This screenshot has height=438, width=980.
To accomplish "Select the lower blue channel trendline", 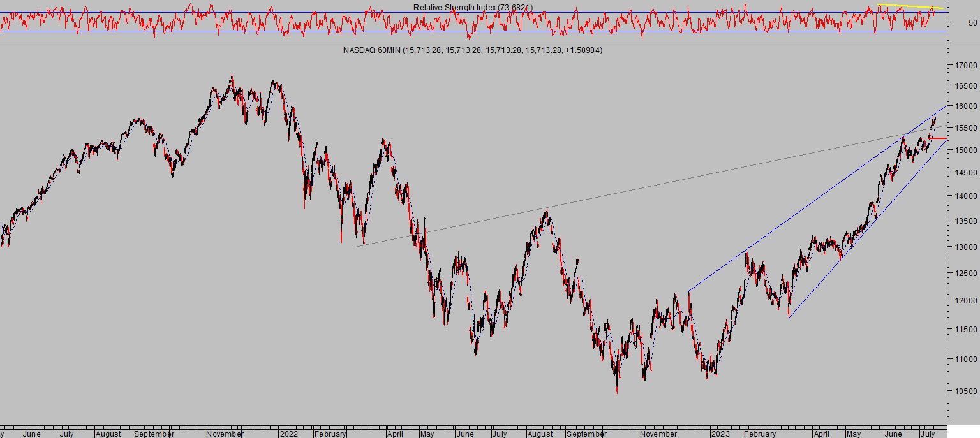I will 868,228.
